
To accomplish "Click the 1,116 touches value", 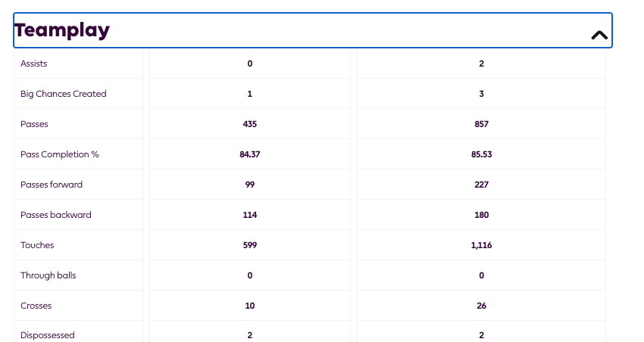I will click(x=481, y=245).
